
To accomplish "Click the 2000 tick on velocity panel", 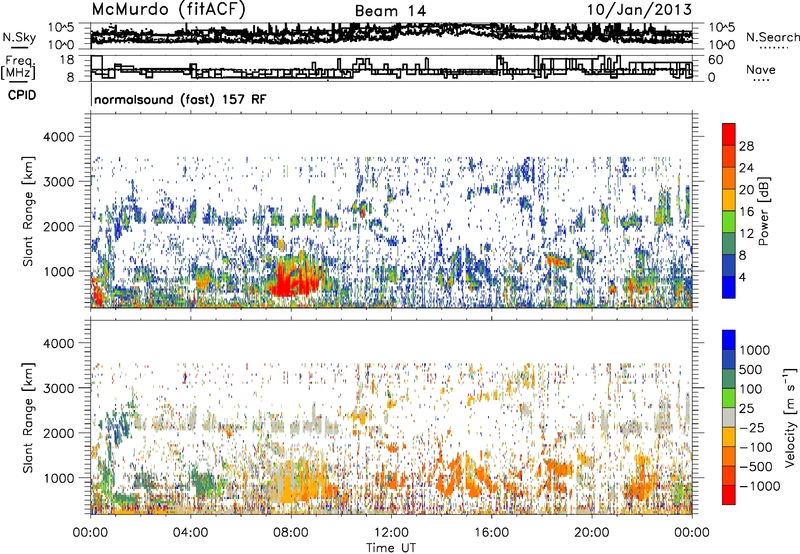I will (58, 433).
